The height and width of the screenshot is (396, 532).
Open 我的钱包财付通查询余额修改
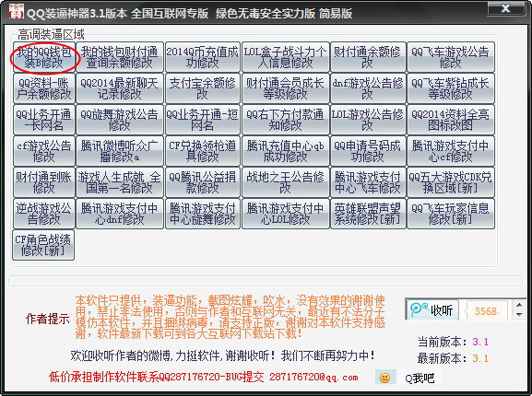tap(120, 57)
